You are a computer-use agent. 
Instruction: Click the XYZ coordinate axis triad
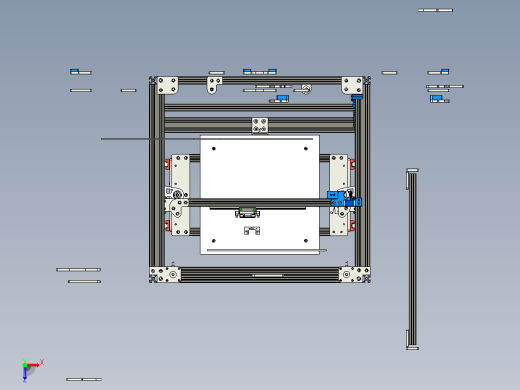pos(32,370)
